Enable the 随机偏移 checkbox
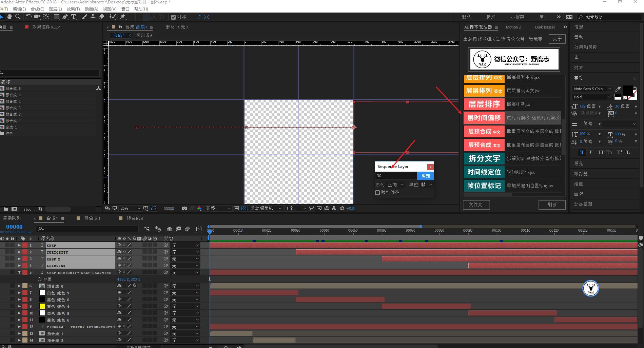This screenshot has width=644, height=348. pos(377,193)
